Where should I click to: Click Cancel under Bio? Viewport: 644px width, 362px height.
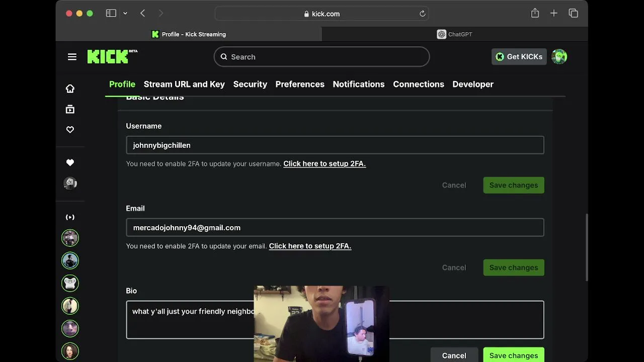(454, 355)
